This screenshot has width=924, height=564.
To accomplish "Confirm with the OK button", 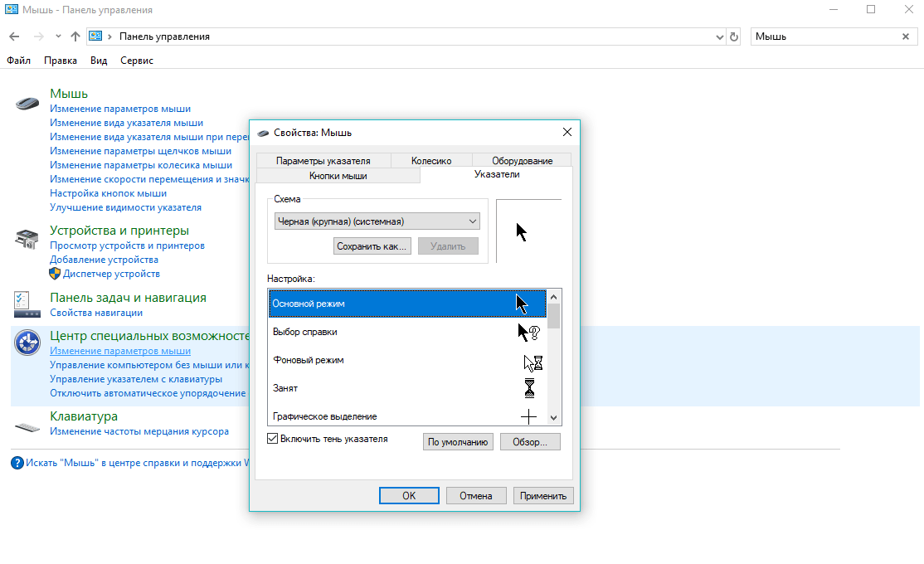I will pyautogui.click(x=409, y=496).
